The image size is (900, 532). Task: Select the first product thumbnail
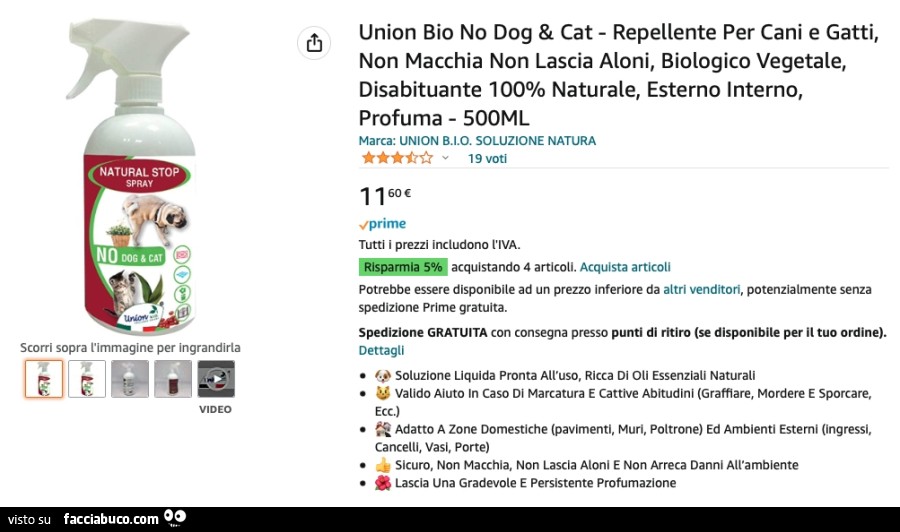pyautogui.click(x=44, y=379)
